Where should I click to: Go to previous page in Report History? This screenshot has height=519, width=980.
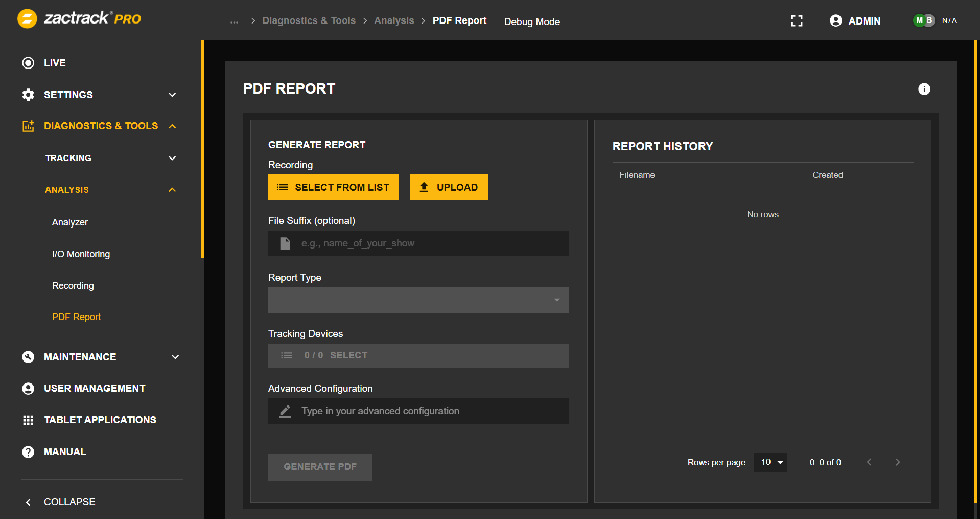pyautogui.click(x=869, y=462)
